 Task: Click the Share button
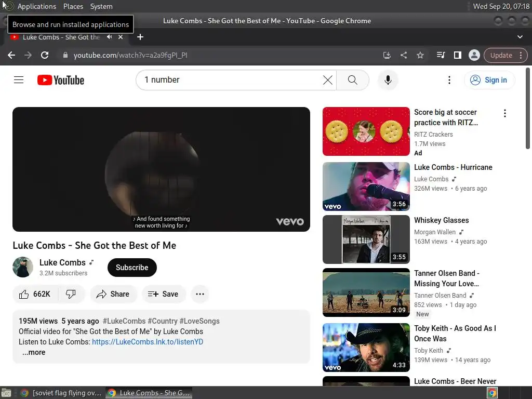[x=113, y=294]
